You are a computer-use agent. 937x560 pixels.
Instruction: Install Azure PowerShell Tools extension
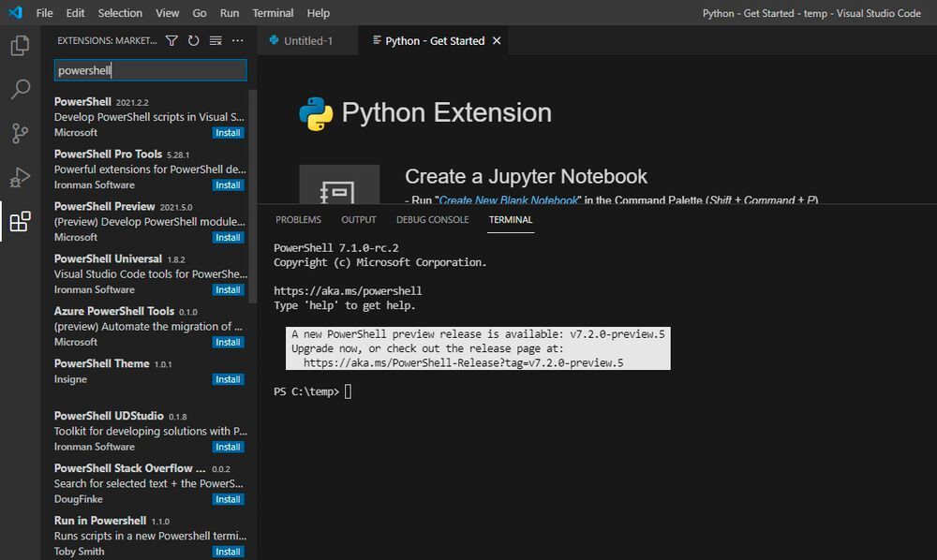228,342
